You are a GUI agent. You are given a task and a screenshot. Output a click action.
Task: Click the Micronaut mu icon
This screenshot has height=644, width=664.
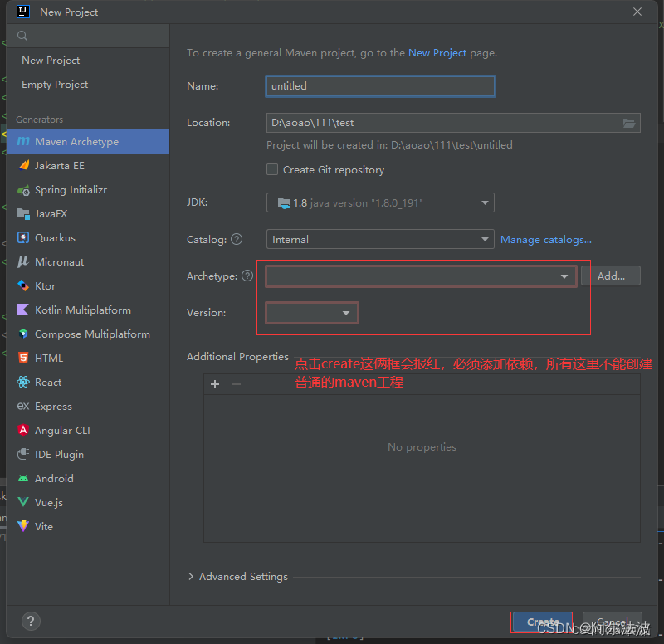pyautogui.click(x=23, y=262)
